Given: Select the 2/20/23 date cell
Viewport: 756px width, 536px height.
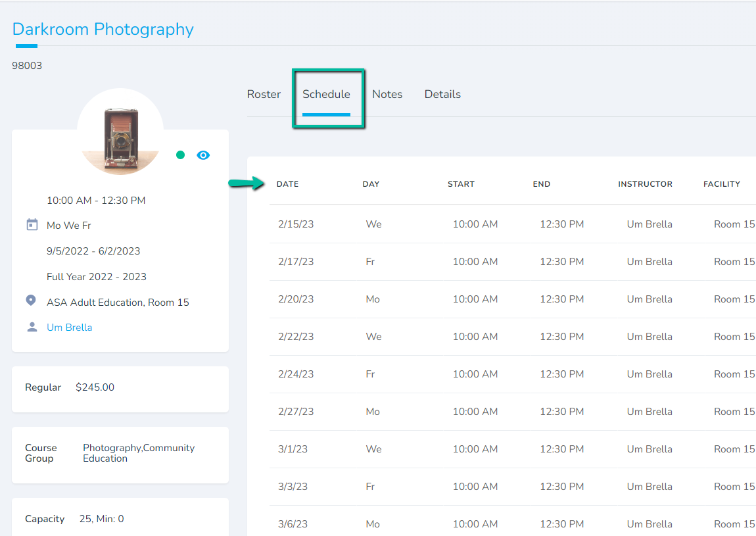Looking at the screenshot, I should pos(296,299).
